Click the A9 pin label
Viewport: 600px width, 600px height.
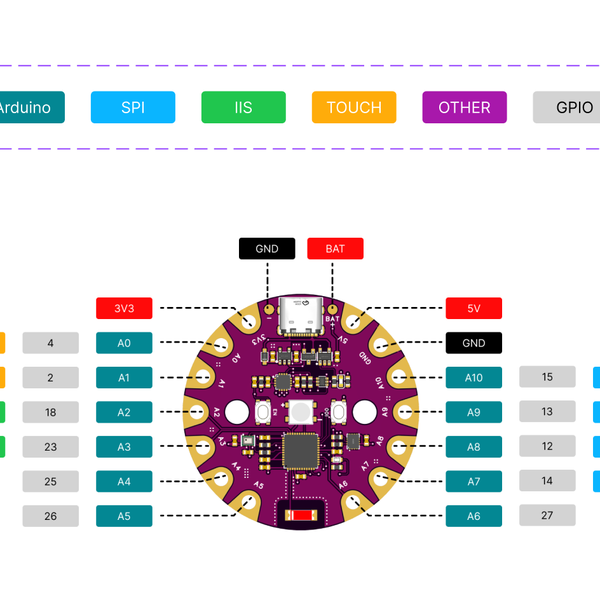click(474, 412)
